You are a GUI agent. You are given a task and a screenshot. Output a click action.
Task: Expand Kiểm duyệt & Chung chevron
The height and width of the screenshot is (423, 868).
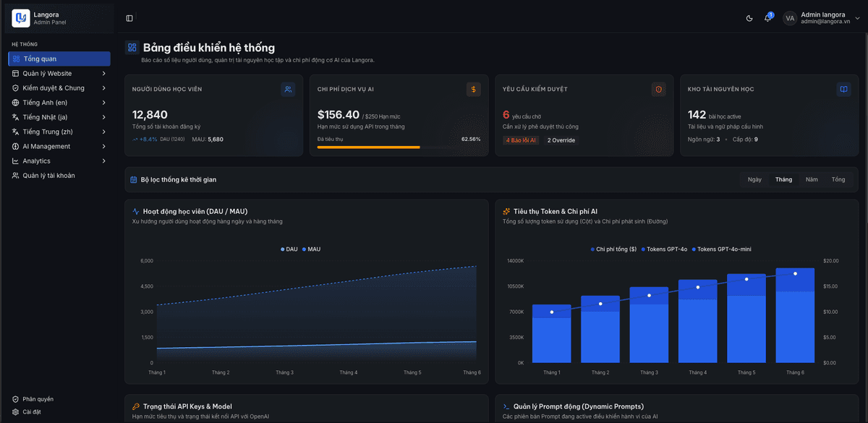[103, 88]
